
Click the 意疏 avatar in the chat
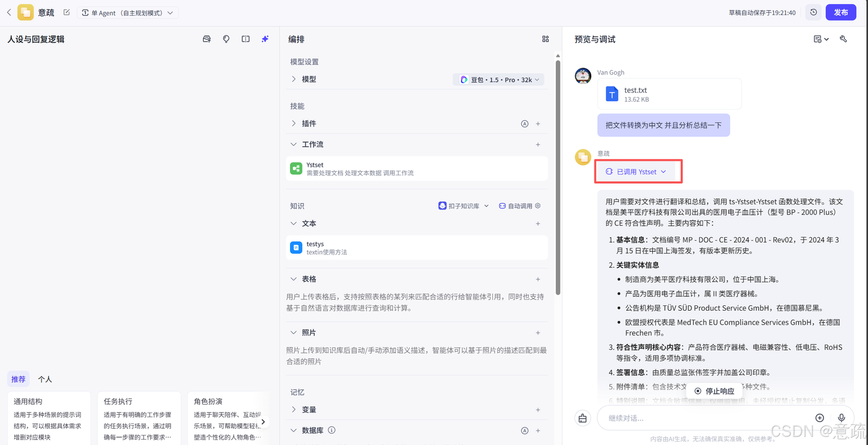583,157
